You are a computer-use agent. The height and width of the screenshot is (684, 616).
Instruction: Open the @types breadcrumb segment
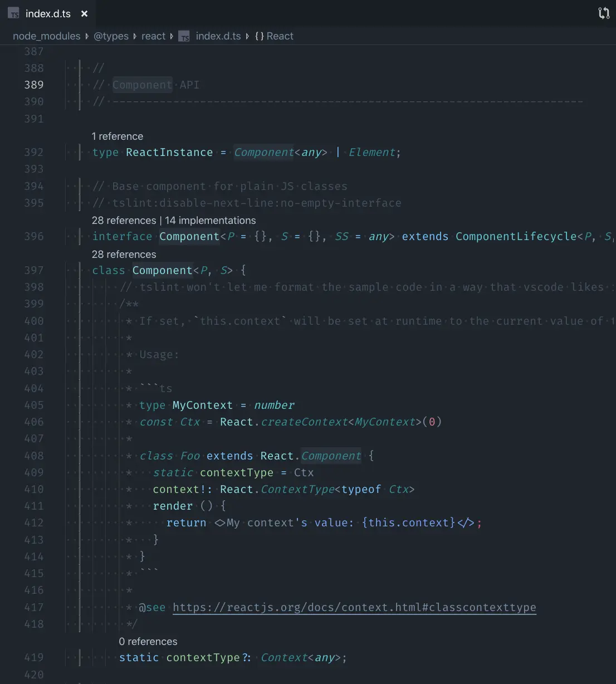[111, 36]
